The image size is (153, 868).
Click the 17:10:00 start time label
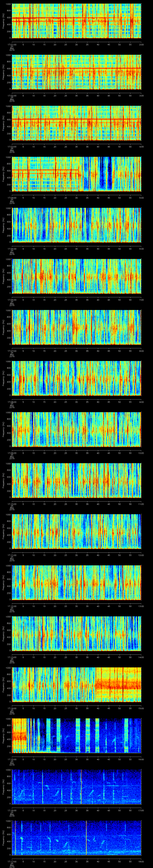(12, 504)
